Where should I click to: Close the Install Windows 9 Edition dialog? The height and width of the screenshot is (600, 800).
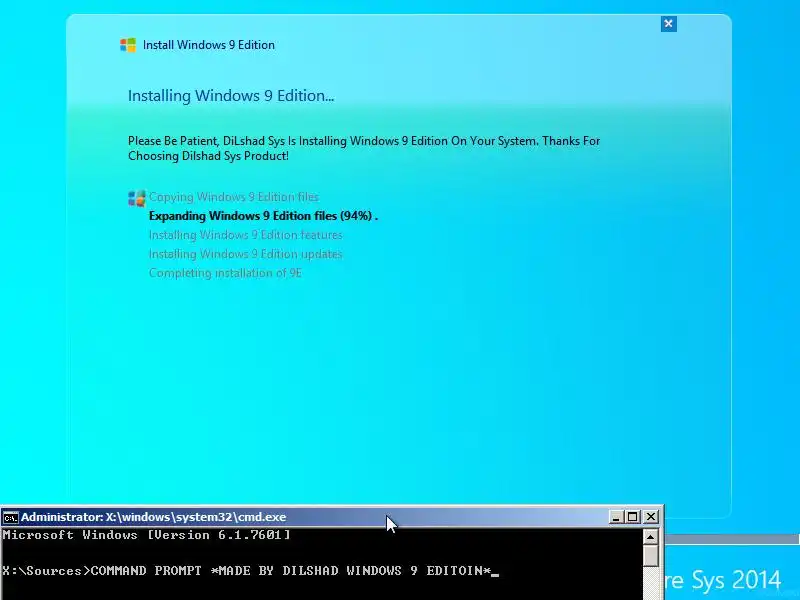tap(668, 23)
